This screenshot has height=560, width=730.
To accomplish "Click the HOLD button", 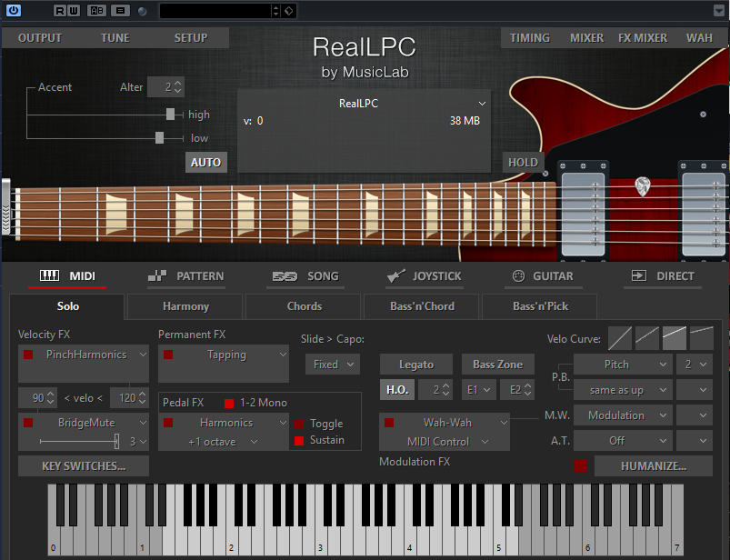I will (523, 163).
